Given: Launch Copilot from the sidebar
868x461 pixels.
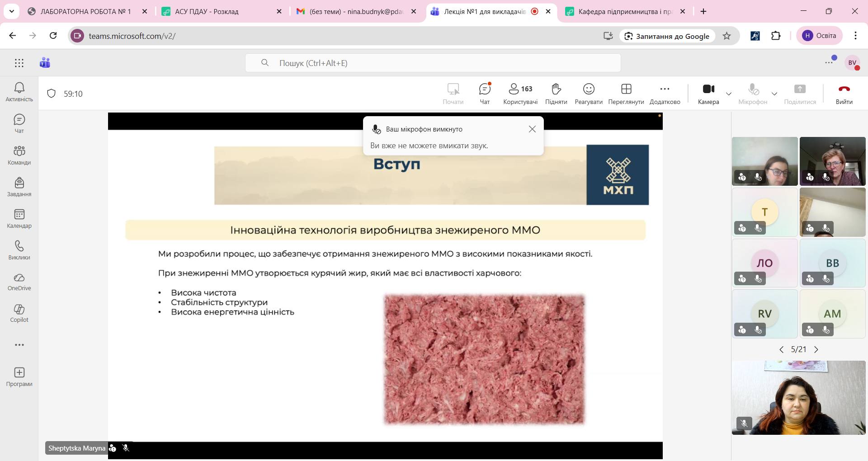Looking at the screenshot, I should [x=19, y=313].
